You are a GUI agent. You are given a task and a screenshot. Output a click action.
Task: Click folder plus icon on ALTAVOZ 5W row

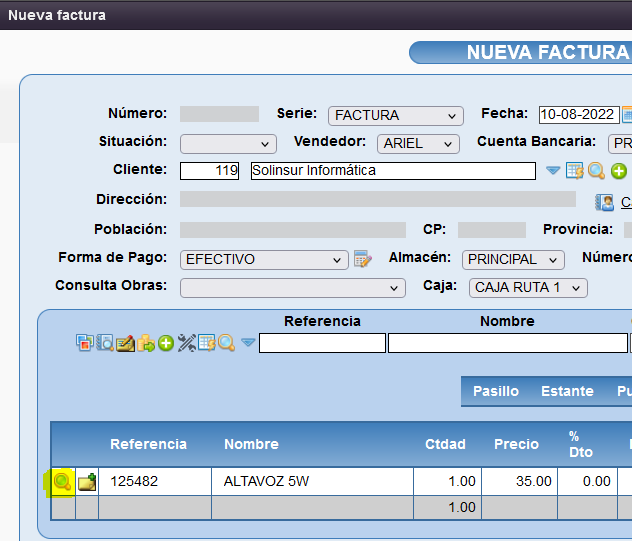pos(87,482)
